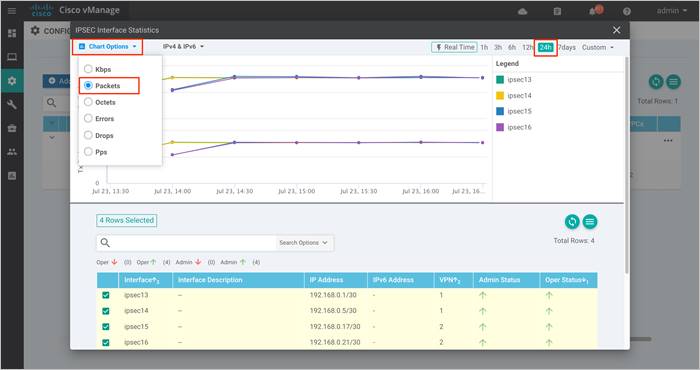700x370 pixels.
Task: Open the Maintenance briefcase icon in sidebar
Action: pos(12,129)
